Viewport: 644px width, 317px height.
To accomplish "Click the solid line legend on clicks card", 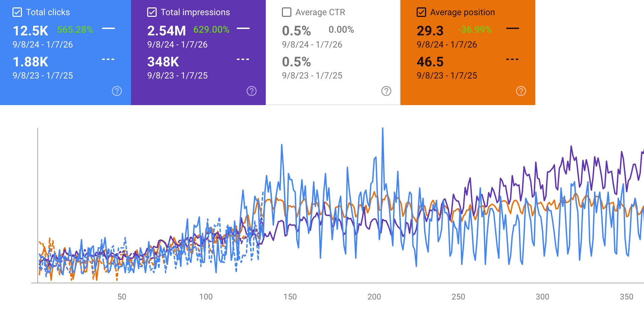I will [108, 29].
